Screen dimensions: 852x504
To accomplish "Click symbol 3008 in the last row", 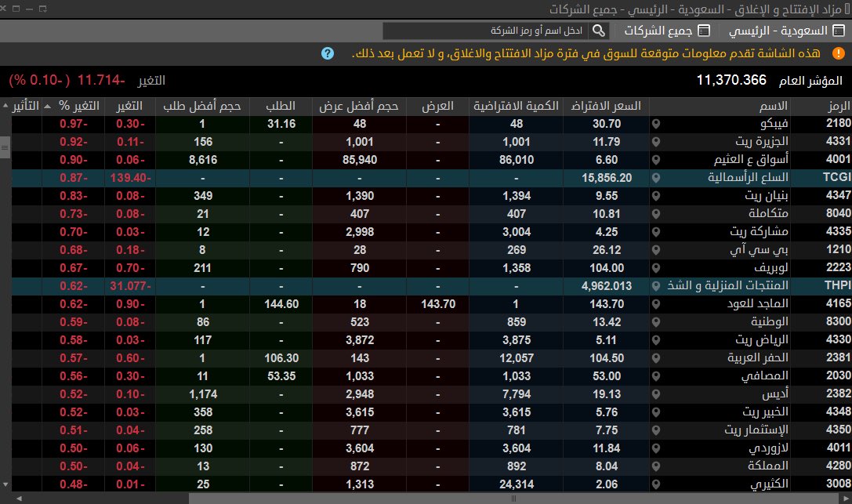I will pos(839,484).
